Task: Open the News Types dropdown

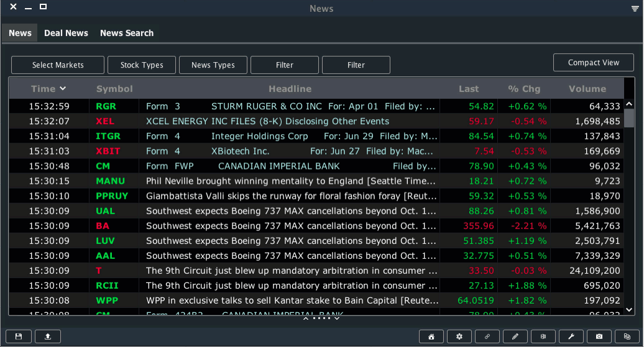Action: pos(213,65)
